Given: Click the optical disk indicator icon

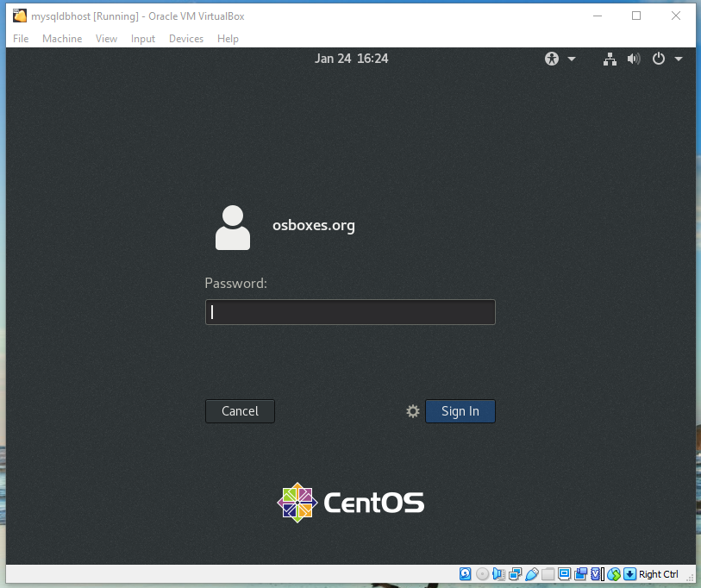Looking at the screenshot, I should pyautogui.click(x=482, y=573).
